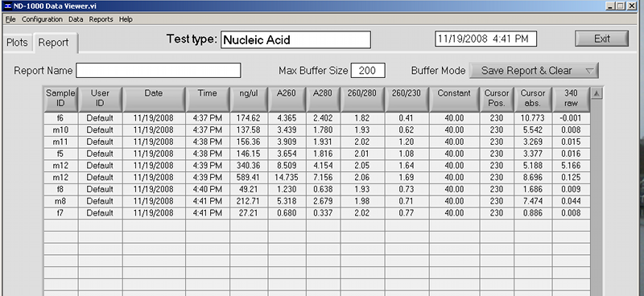644x296 pixels.
Task: Click the Date column header
Action: [x=154, y=99]
